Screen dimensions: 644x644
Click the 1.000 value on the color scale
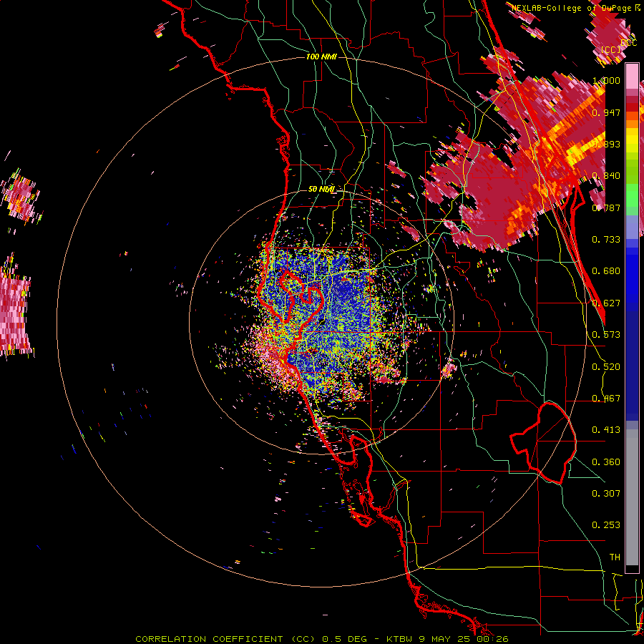pos(606,80)
